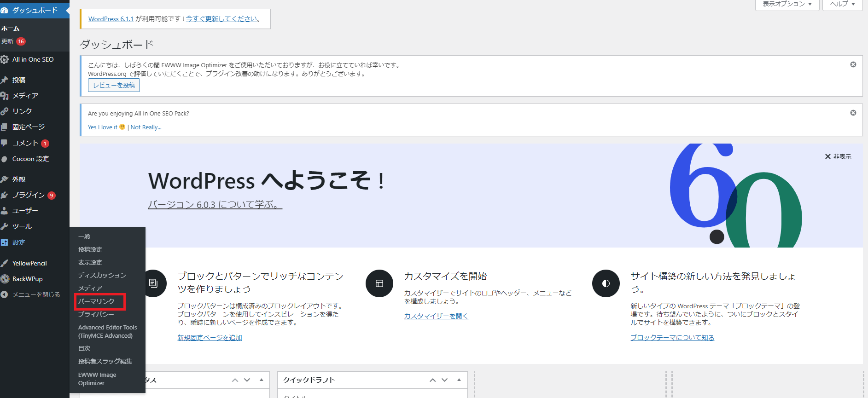The image size is (868, 398).
Task: Go to ホーム in sidebar
Action: 10,29
